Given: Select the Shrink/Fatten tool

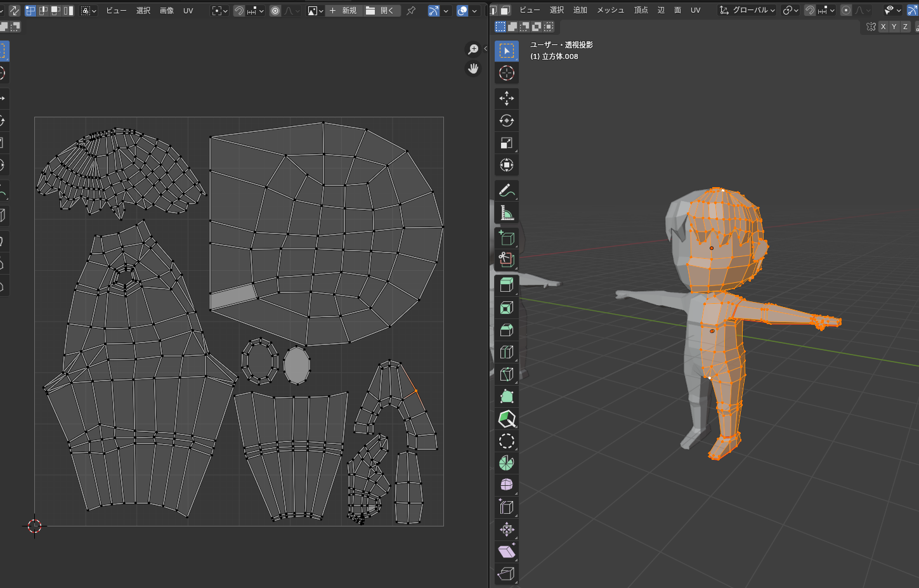Looking at the screenshot, I should tap(506, 529).
